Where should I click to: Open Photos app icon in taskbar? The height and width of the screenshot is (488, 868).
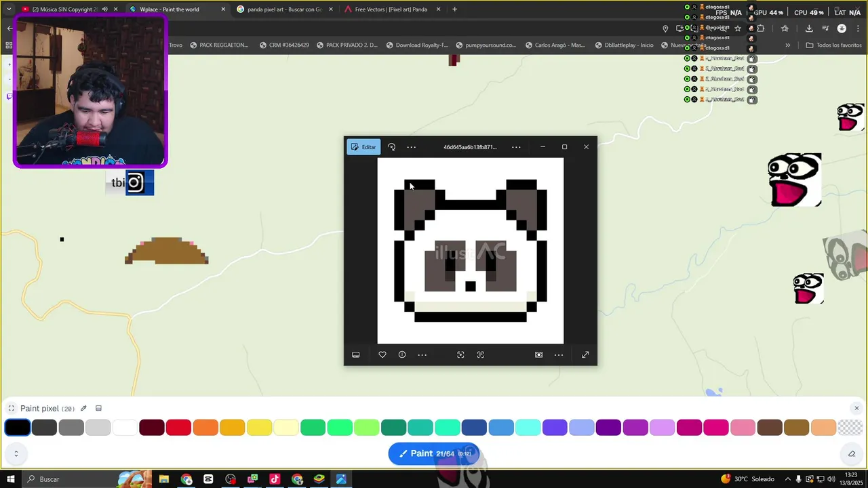341,479
